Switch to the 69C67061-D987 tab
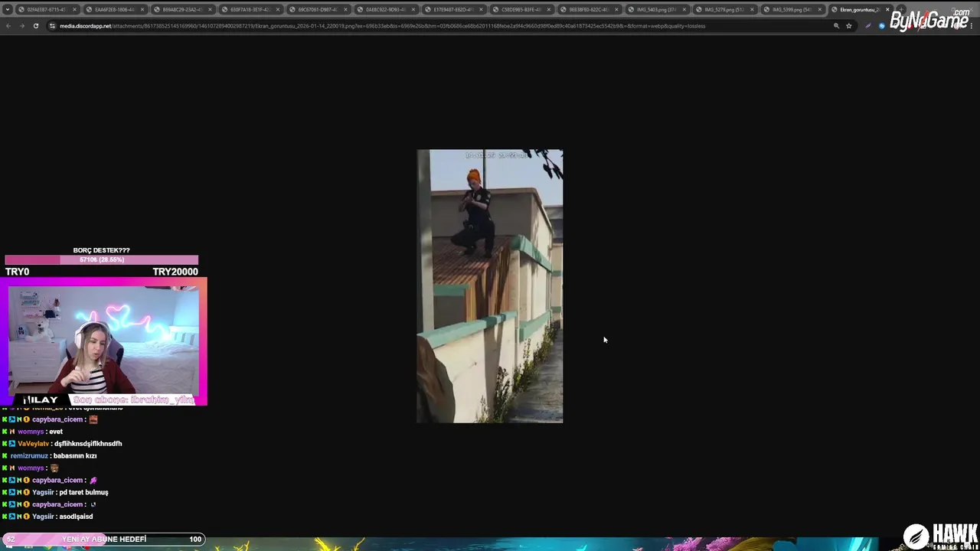The width and height of the screenshot is (980, 551). 318,10
